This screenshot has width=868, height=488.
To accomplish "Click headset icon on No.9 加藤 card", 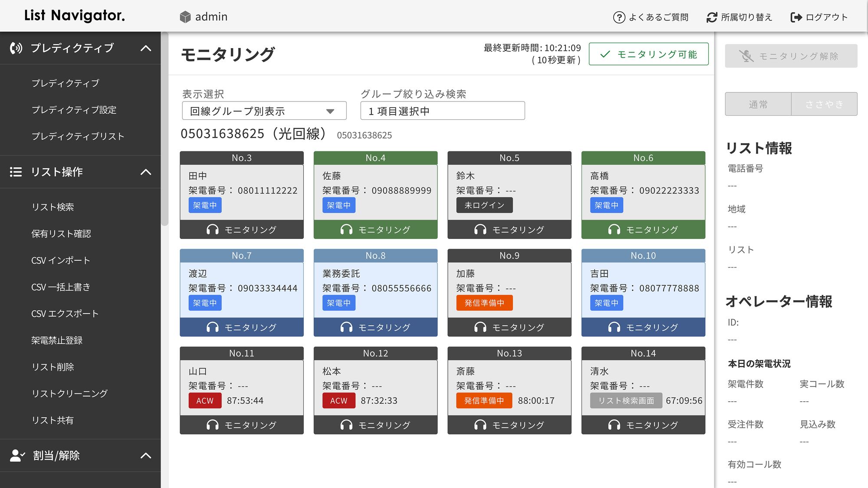I will (480, 327).
